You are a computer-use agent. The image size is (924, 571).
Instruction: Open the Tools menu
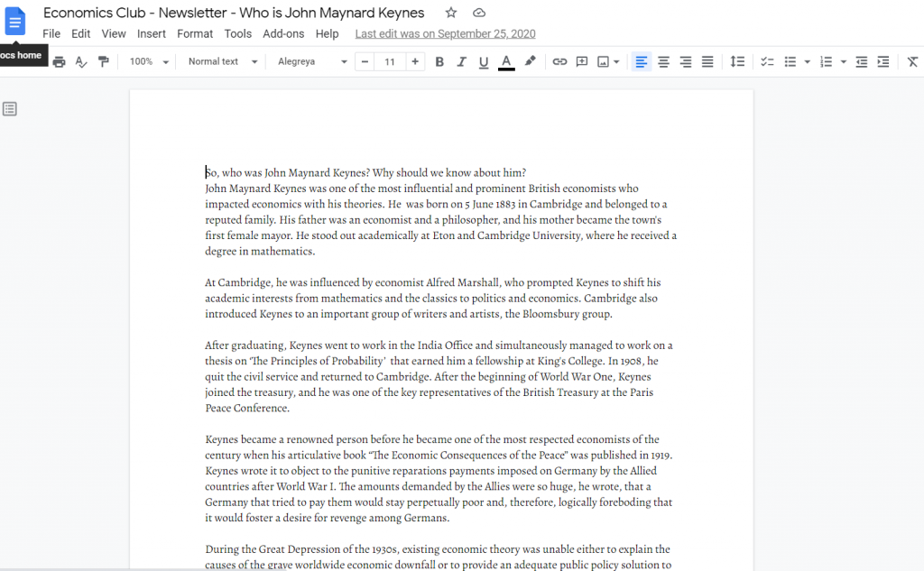[238, 33]
